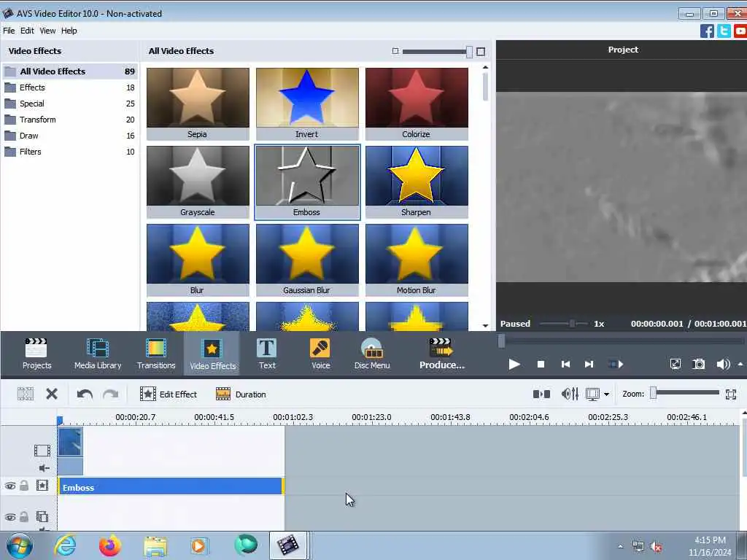Choose the Grayscale effect thumbnail
747x560 pixels.
point(198,182)
